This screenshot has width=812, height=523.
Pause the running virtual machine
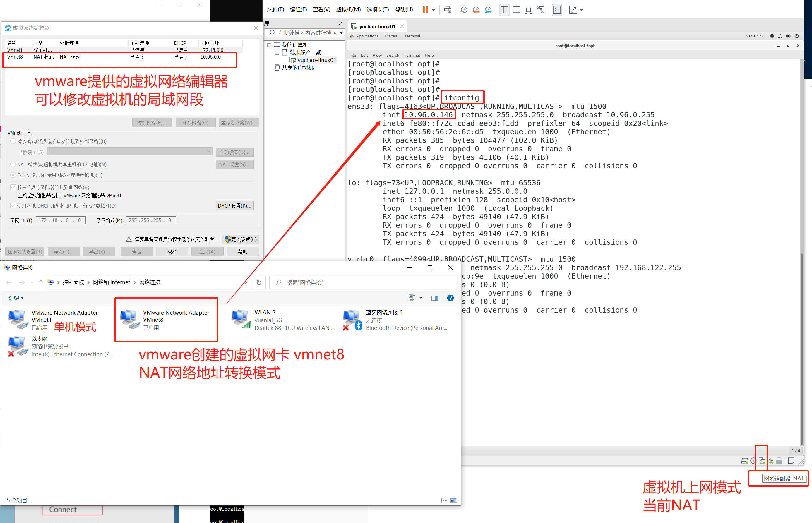click(x=425, y=10)
